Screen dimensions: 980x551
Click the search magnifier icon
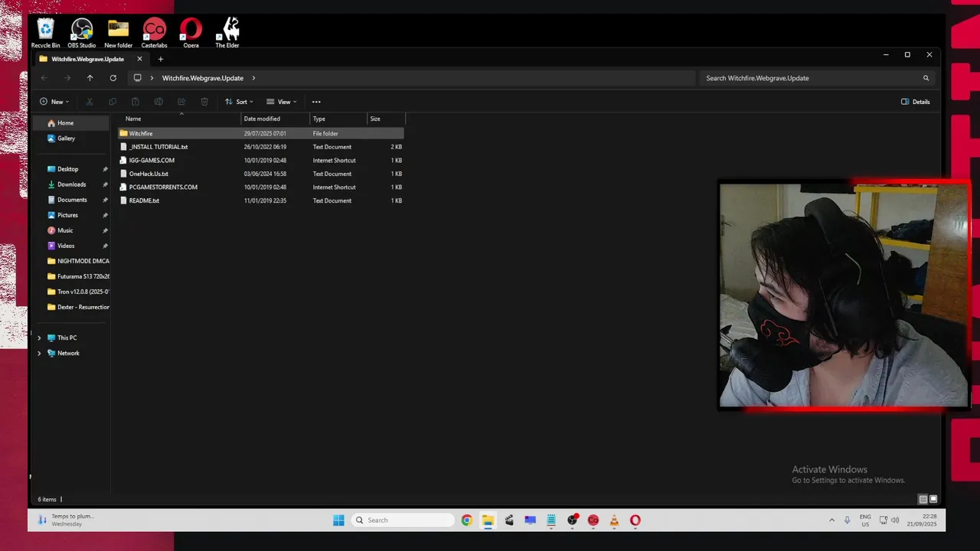click(926, 78)
